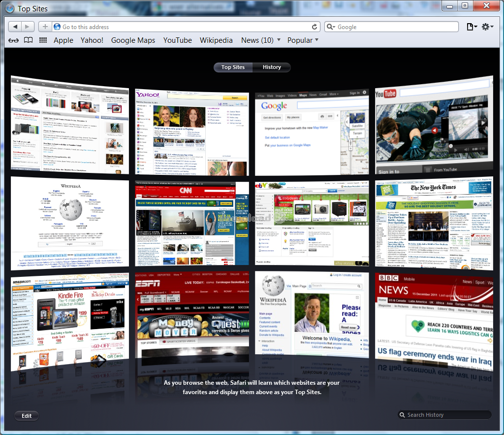504x435 pixels.
Task: Open the Amazon top site thumbnail
Action: [69, 321]
